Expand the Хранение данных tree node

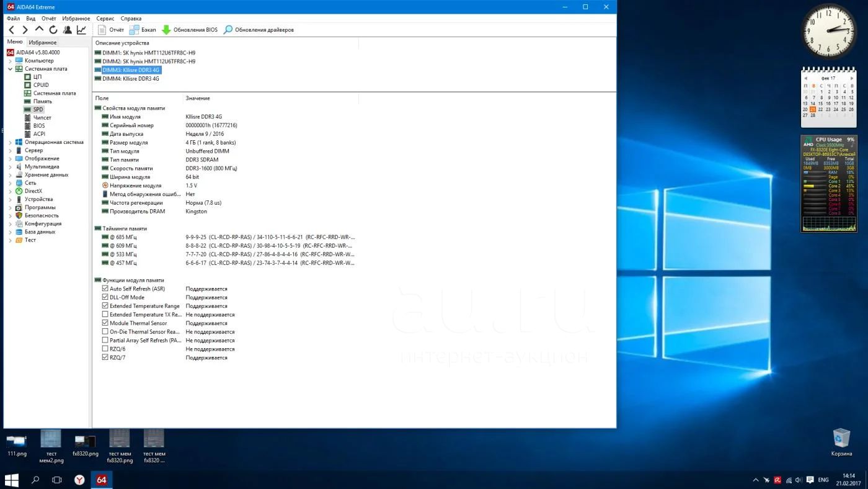[11, 175]
